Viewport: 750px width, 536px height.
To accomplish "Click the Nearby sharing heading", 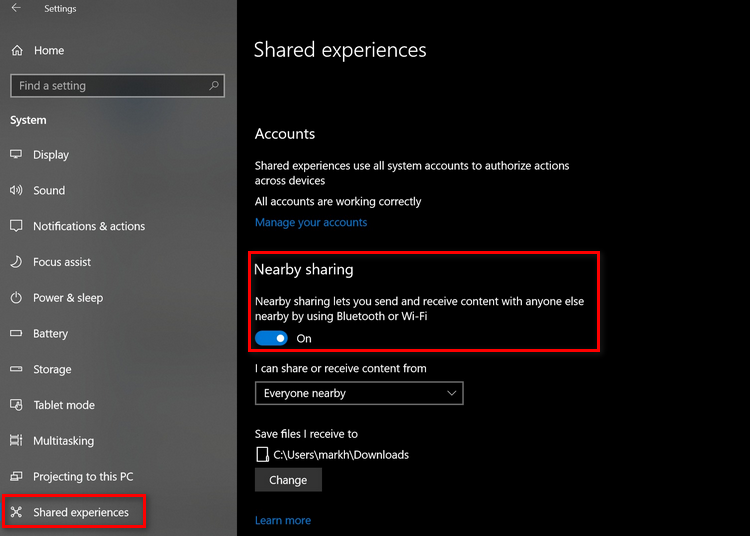I will click(x=304, y=270).
